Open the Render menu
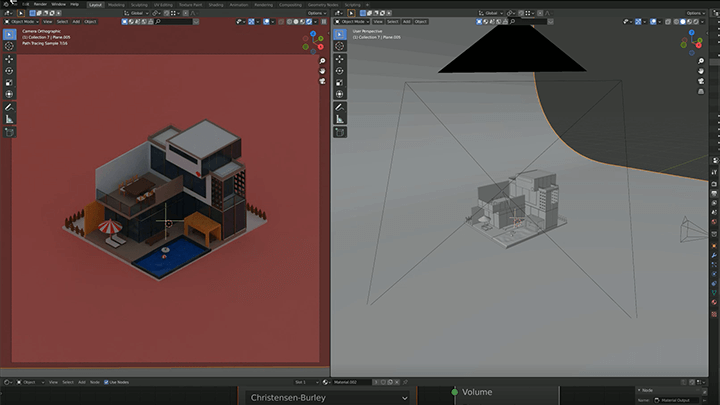The width and height of the screenshot is (720, 405). pyautogui.click(x=40, y=5)
